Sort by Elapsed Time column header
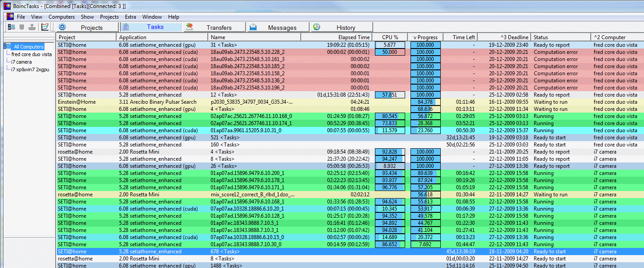This screenshot has width=644, height=268. tap(337, 37)
